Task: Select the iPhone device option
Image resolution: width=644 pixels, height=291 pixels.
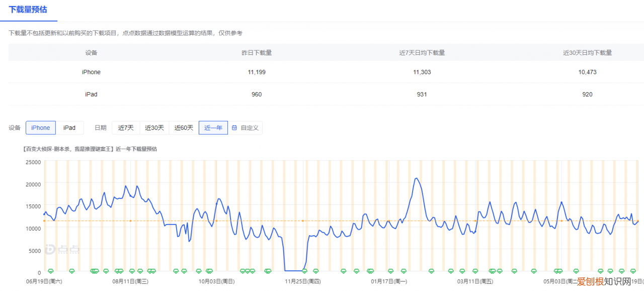Action: pyautogui.click(x=40, y=127)
